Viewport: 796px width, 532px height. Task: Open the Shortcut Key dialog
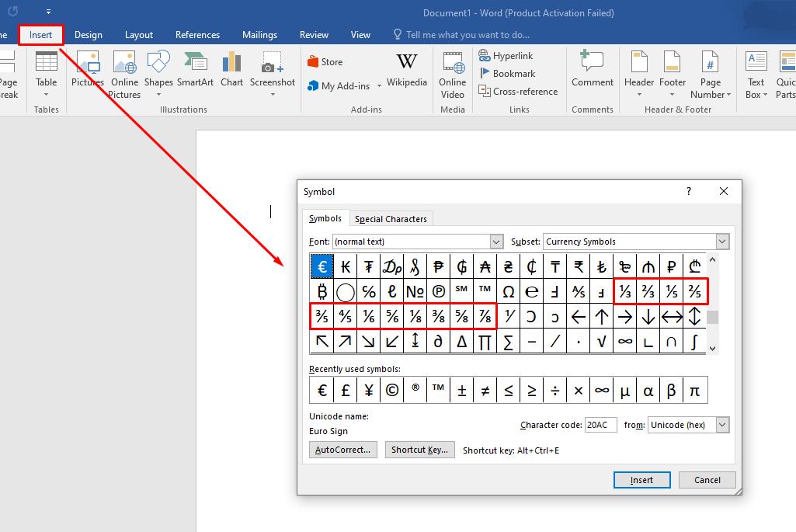(x=419, y=450)
